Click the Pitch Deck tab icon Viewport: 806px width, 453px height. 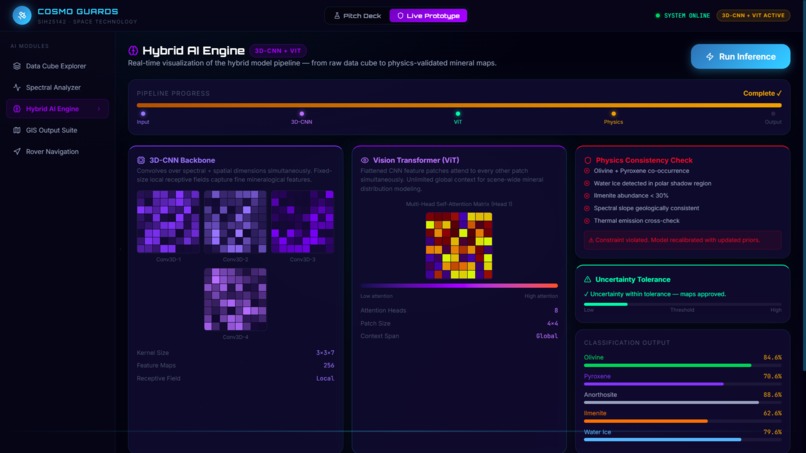coord(337,15)
